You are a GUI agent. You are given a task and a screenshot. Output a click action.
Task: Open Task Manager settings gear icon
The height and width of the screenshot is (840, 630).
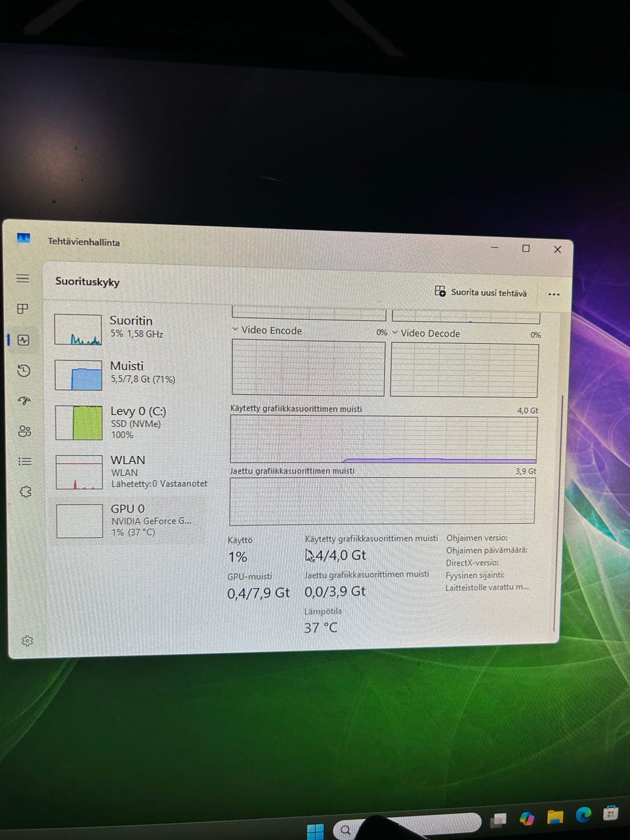[x=27, y=640]
